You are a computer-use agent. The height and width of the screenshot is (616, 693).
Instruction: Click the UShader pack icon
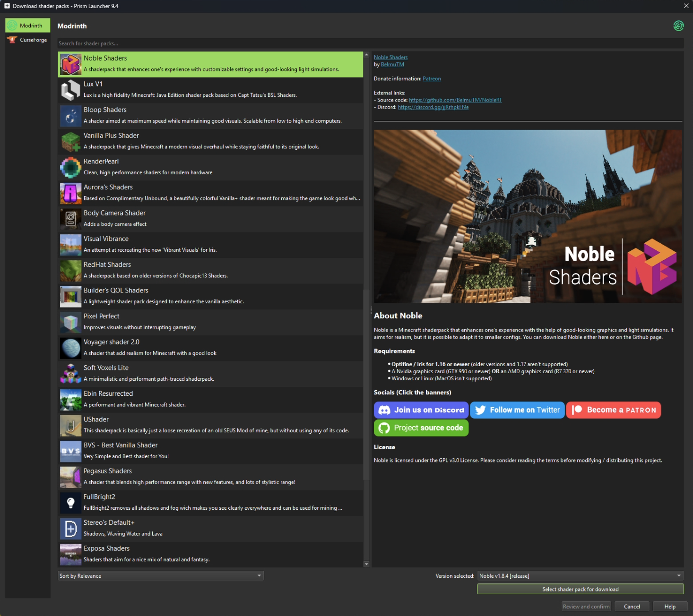[70, 425]
